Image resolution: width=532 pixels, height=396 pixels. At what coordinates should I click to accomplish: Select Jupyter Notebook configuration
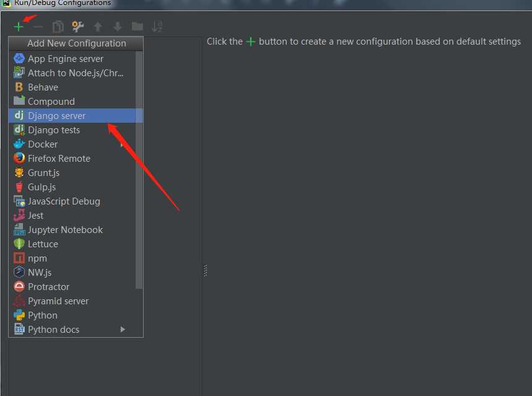tap(72, 229)
